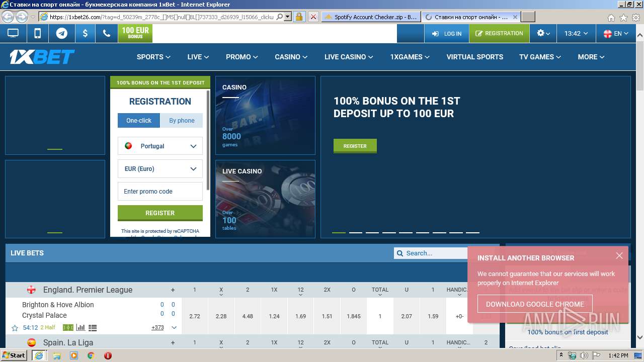Close the Install Another Browser popup
The height and width of the screenshot is (362, 644).
(x=619, y=255)
